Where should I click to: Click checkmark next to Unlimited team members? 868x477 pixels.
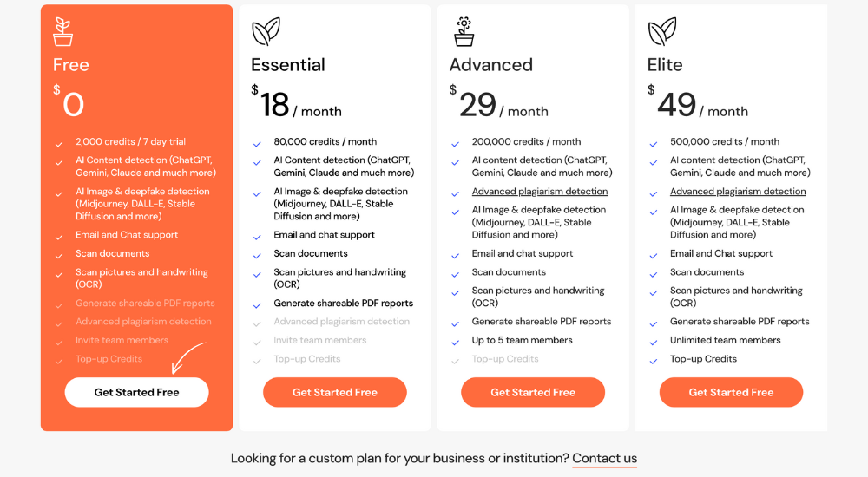tap(654, 343)
